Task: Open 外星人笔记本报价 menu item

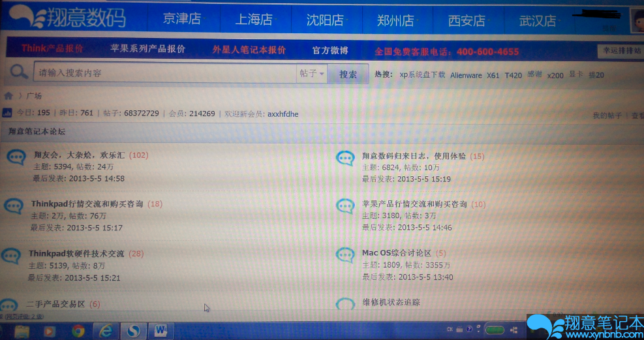Action: (x=249, y=50)
